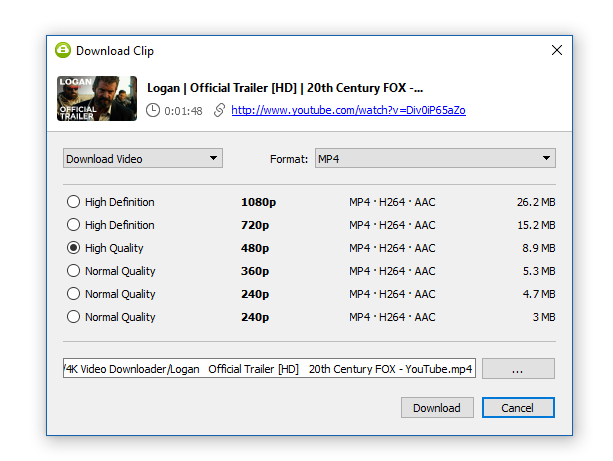
Task: Click the 4.7 MB file size
Action: 539,294
